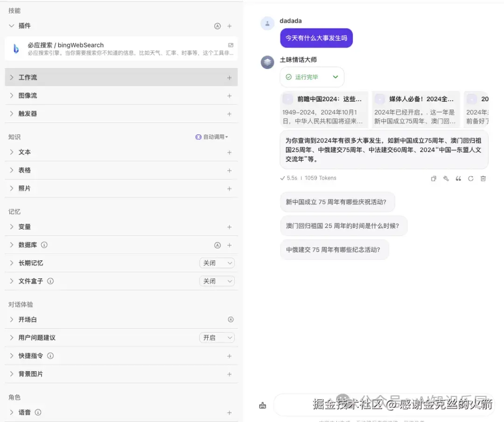Clear chat context with the broom icon
Image resolution: width=504 pixels, height=422 pixels.
(x=262, y=406)
